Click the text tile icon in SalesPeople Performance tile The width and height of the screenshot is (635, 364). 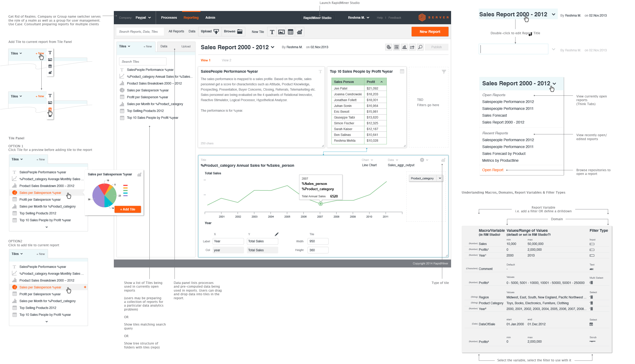click(320, 71)
